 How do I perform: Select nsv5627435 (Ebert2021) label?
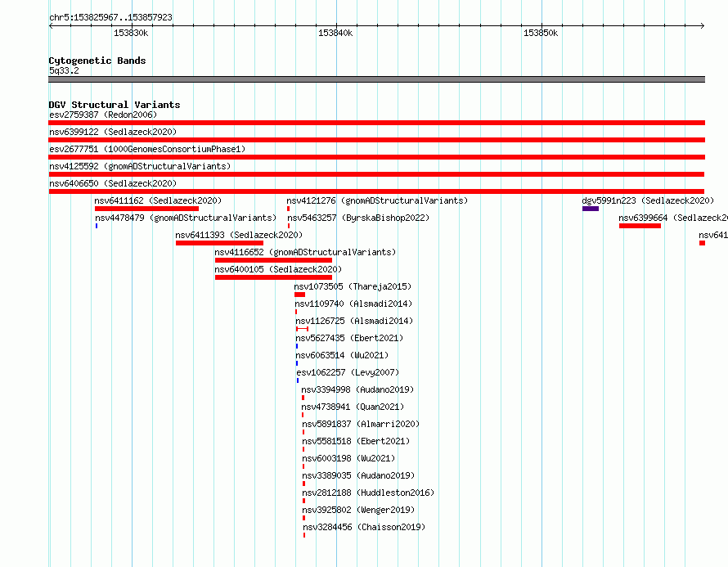click(349, 338)
